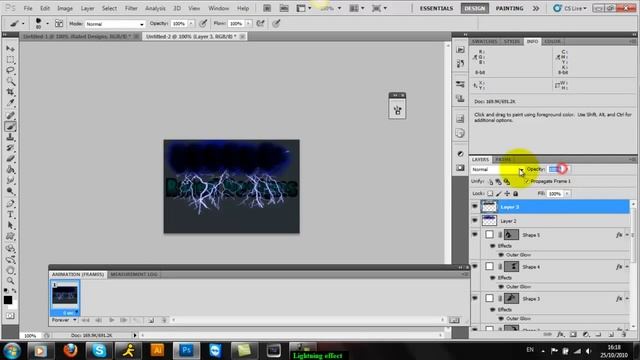Screen dimensions: 640x360
Task: Select the Clone Stamp tool
Action: (x=10, y=137)
